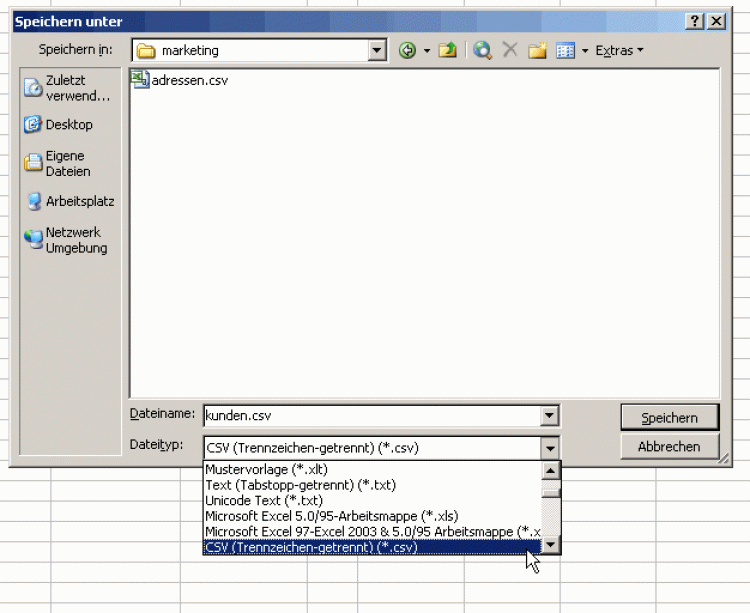Go up one folder level
750x613 pixels.
(x=447, y=50)
